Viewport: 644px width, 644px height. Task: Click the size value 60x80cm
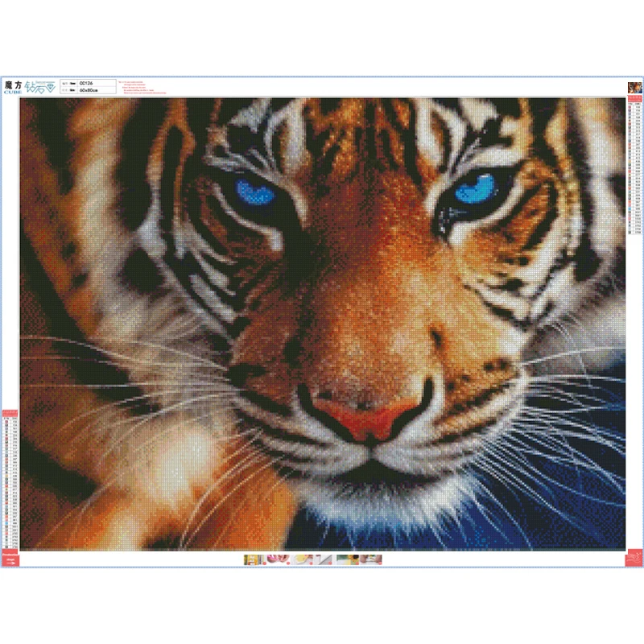tap(89, 90)
